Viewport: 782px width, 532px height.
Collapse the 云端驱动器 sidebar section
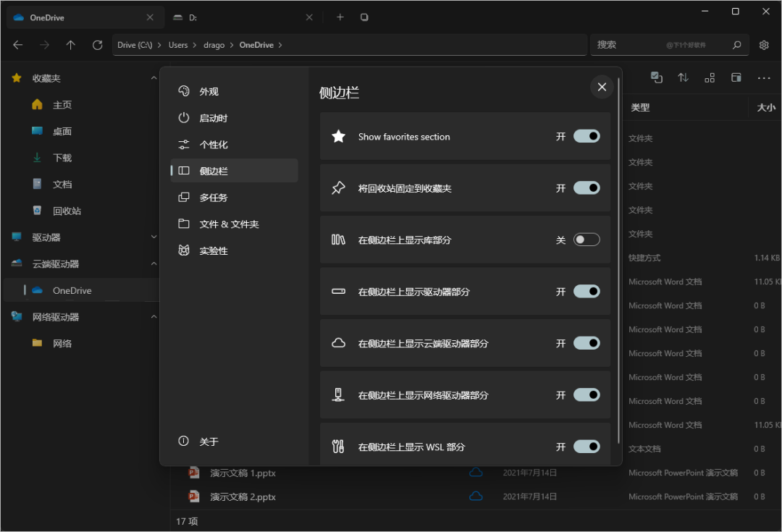click(x=154, y=263)
